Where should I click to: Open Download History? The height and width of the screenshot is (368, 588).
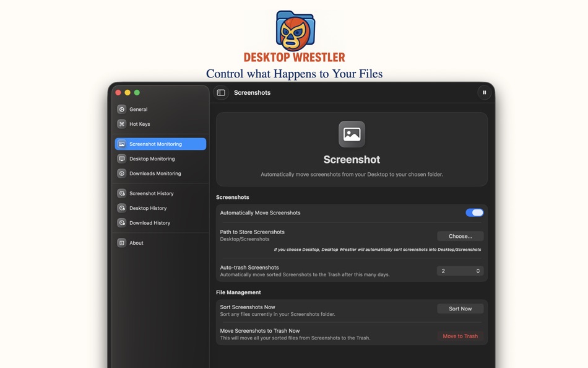point(160,222)
